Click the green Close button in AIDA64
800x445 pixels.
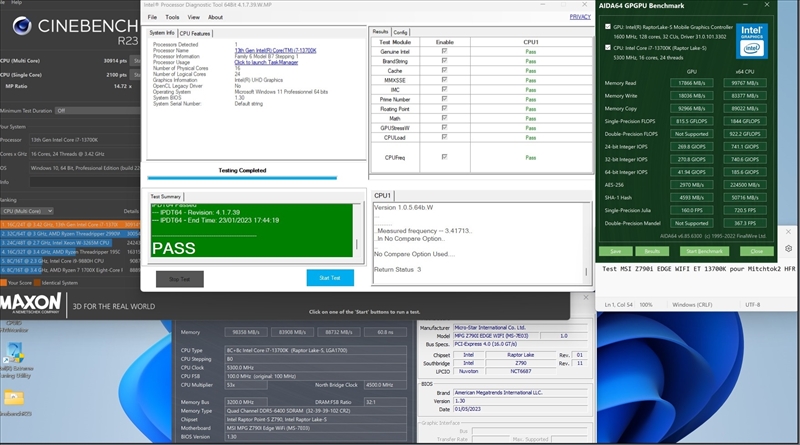coord(757,251)
